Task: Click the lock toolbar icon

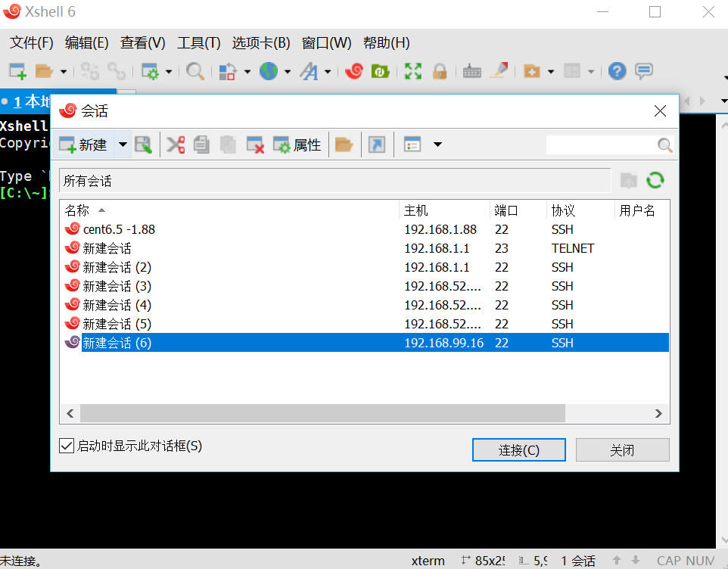Action: pyautogui.click(x=439, y=71)
